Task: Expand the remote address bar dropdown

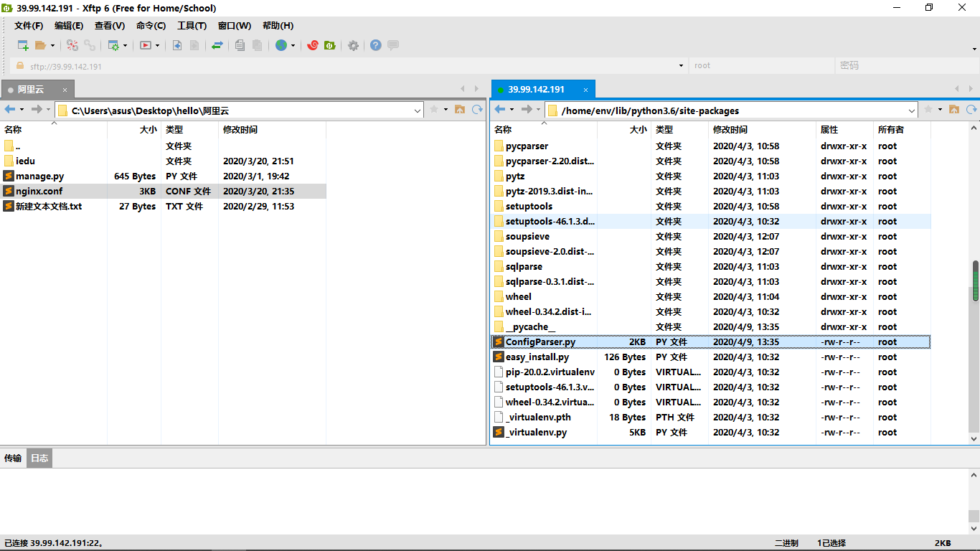Action: coord(912,109)
